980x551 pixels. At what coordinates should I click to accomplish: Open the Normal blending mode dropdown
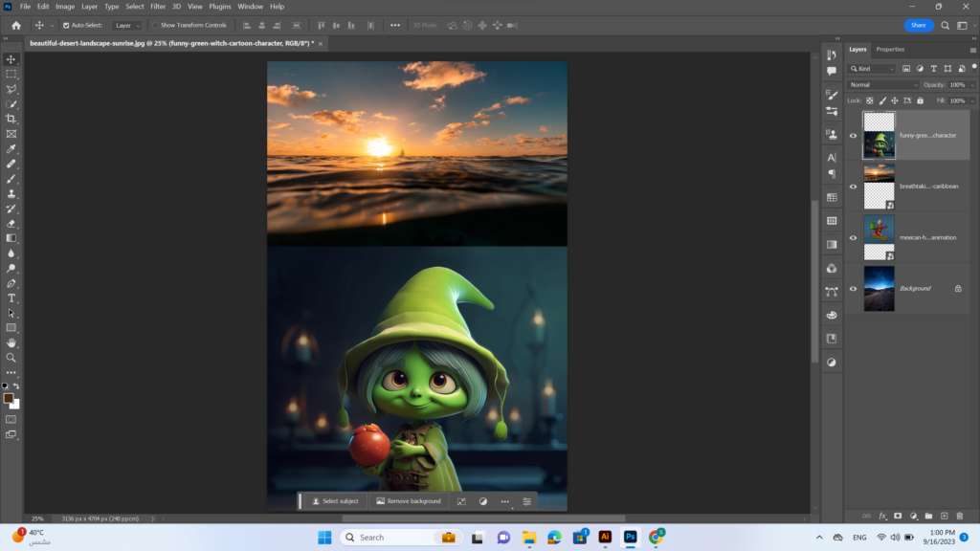883,85
